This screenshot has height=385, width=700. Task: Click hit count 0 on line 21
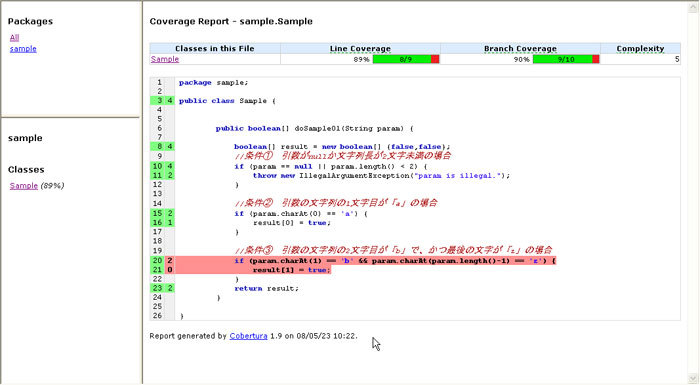point(170,270)
